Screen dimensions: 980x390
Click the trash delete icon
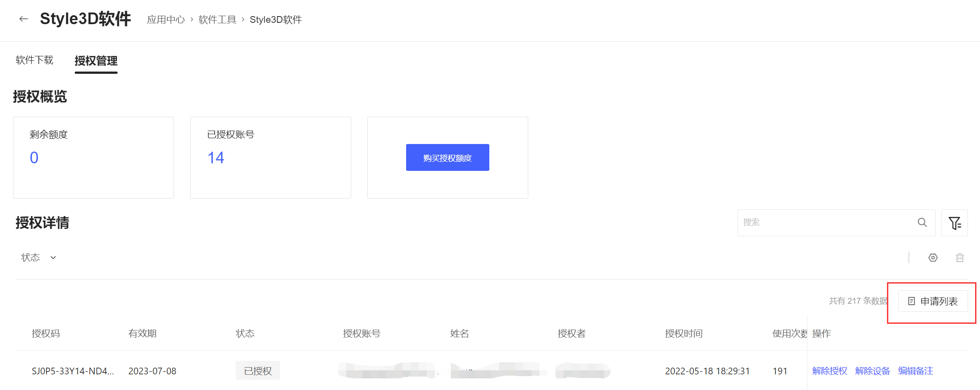tap(959, 258)
